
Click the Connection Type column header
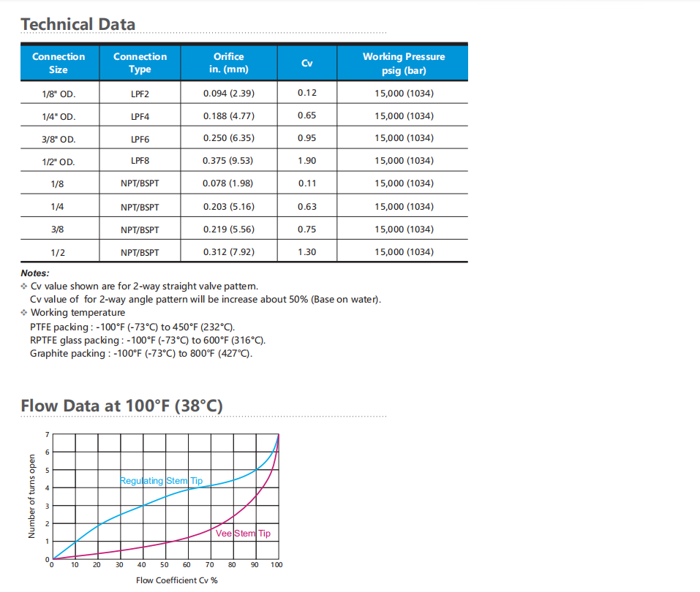[140, 63]
